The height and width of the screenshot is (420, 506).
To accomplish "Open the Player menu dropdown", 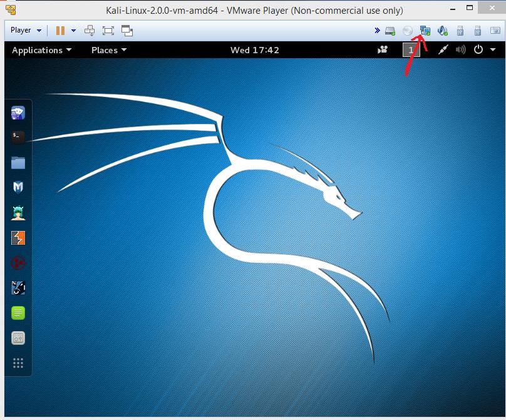I will [x=24, y=30].
